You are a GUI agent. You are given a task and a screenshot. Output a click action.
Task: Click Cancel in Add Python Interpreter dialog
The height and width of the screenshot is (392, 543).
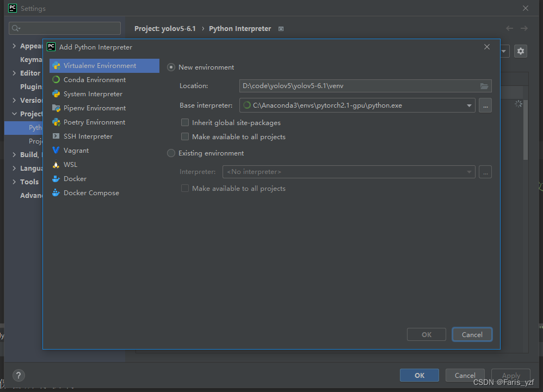tap(472, 334)
